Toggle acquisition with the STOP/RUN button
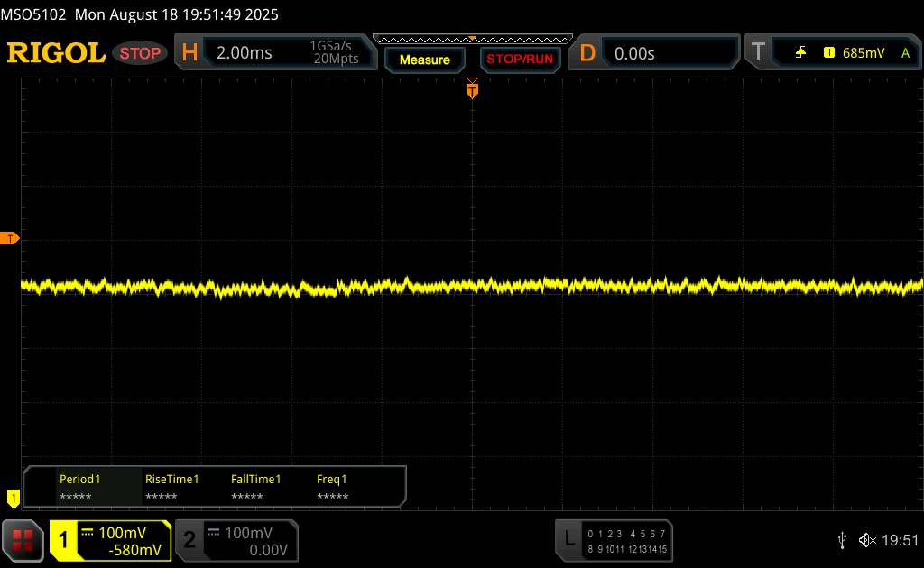The width and height of the screenshot is (924, 568). pyautogui.click(x=519, y=60)
